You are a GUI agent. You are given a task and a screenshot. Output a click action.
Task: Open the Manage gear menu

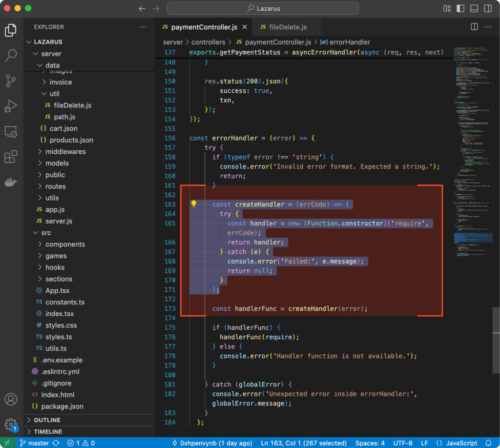11,424
